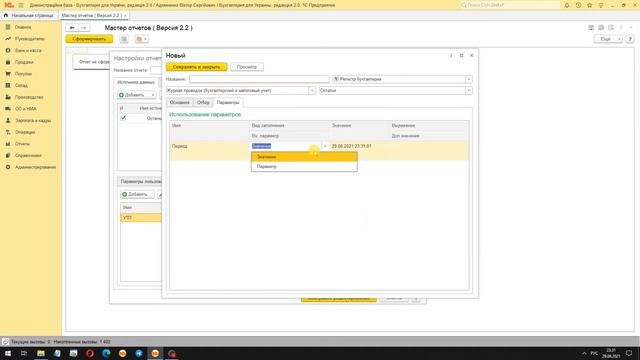The image size is (640, 360).
Task: Open notifications bell in title bar
Action: point(567,5)
